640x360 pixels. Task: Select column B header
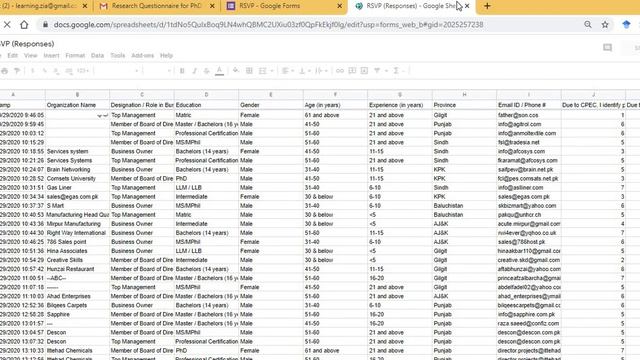coord(77,95)
